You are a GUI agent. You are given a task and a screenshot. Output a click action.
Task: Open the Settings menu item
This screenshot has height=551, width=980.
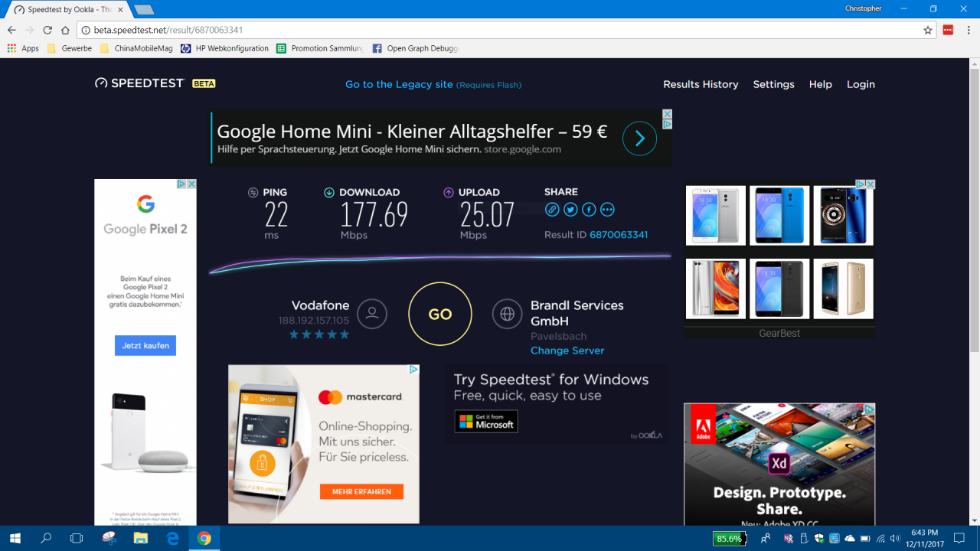pyautogui.click(x=773, y=84)
